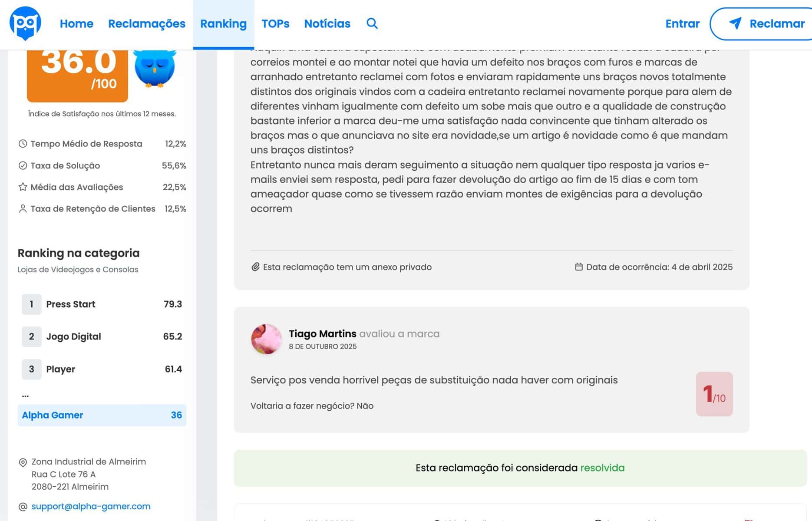The width and height of the screenshot is (812, 521).
Task: Select Jogo Digital in category ranking
Action: tap(73, 336)
